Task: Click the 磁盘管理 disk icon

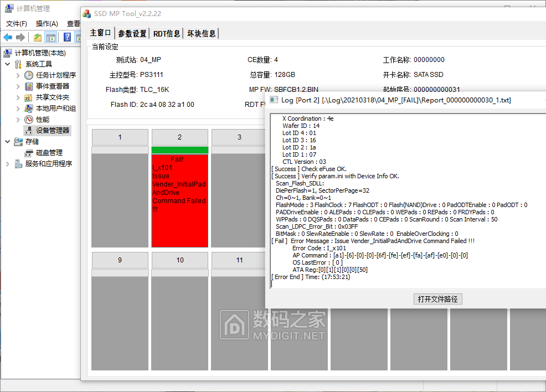Action: (29, 153)
